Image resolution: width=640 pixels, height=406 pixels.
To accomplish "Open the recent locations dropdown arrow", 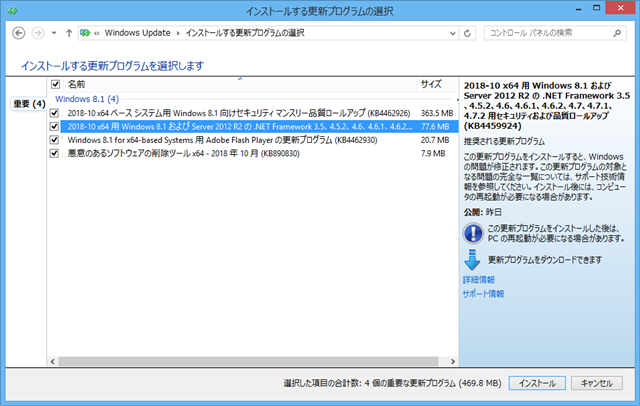I will pos(54,33).
